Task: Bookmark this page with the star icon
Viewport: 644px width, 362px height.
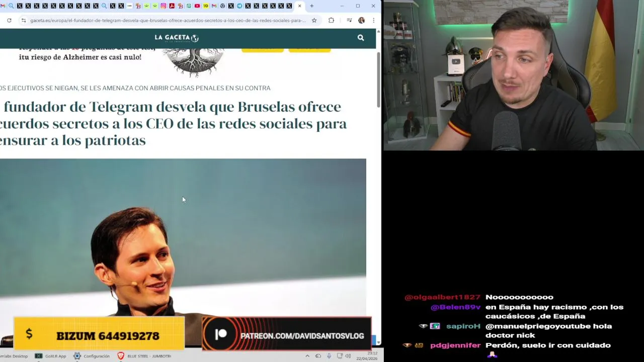Action: click(314, 20)
